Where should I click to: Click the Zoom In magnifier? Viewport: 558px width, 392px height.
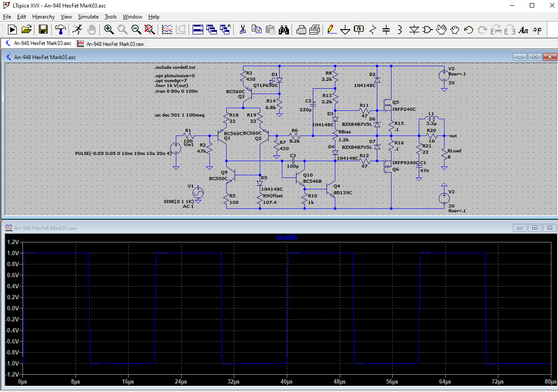tap(109, 30)
